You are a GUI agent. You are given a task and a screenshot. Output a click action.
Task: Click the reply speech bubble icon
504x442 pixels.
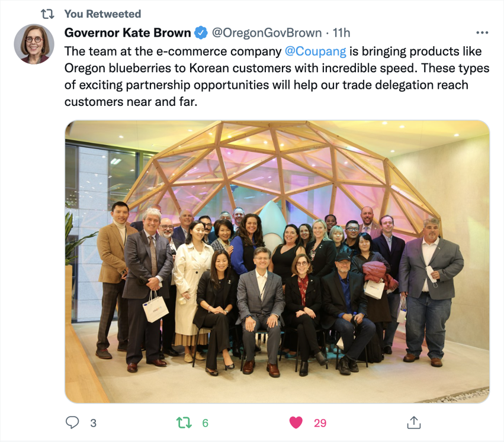[72, 422]
